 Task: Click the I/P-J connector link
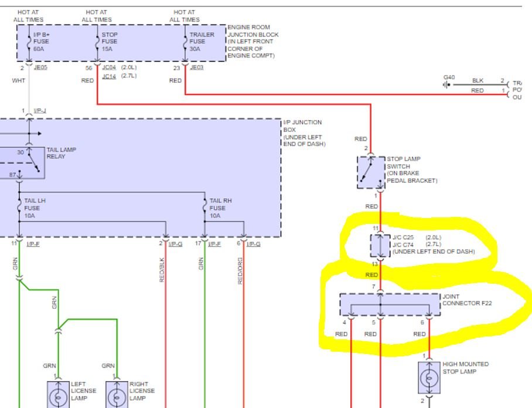pos(40,111)
